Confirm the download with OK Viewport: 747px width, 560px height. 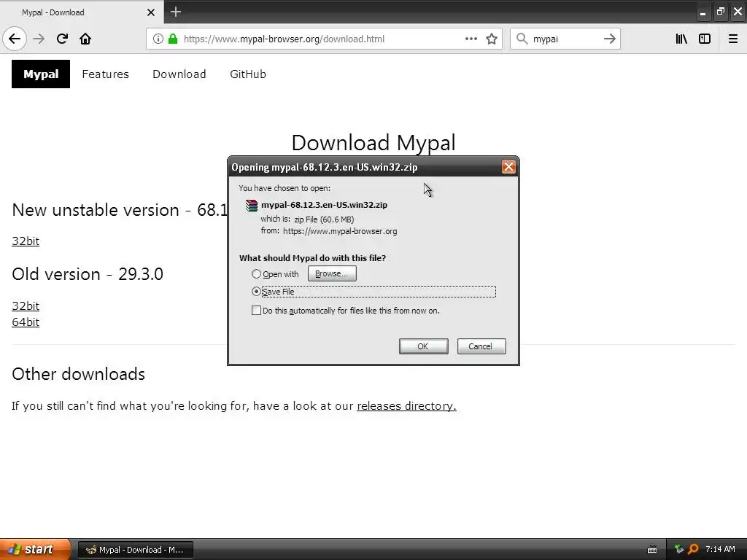tap(424, 346)
